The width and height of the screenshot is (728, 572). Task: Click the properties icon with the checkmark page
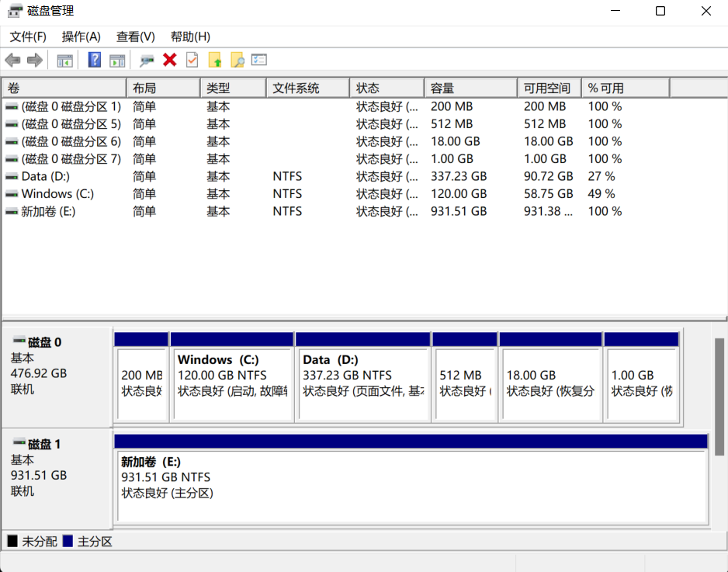(x=192, y=60)
